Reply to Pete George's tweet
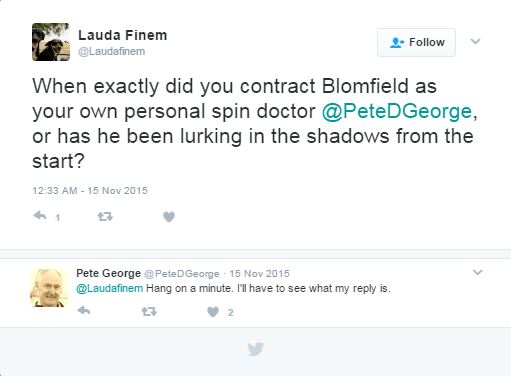The width and height of the screenshot is (511, 376). [84, 311]
